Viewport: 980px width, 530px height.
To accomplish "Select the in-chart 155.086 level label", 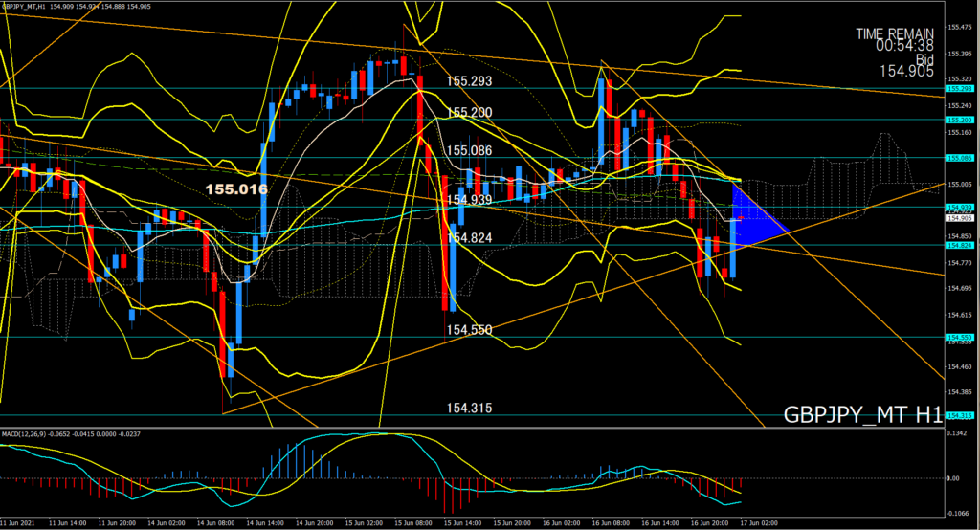I will [x=469, y=150].
